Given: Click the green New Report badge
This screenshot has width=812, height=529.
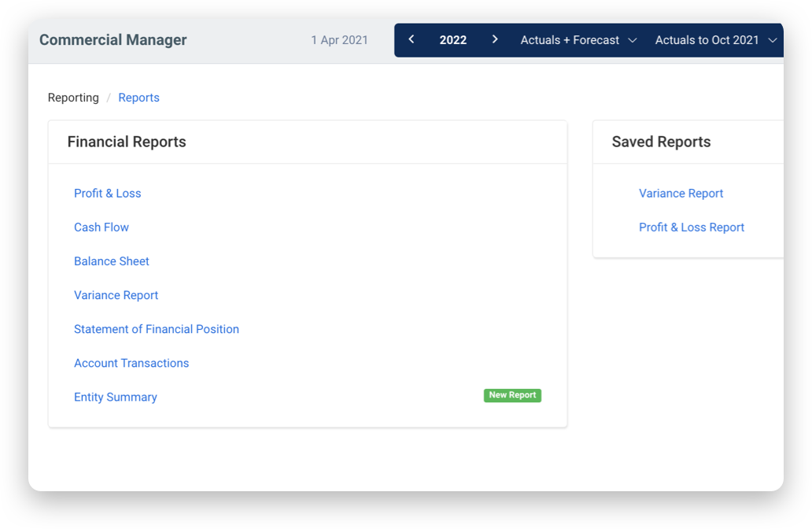Looking at the screenshot, I should point(512,394).
